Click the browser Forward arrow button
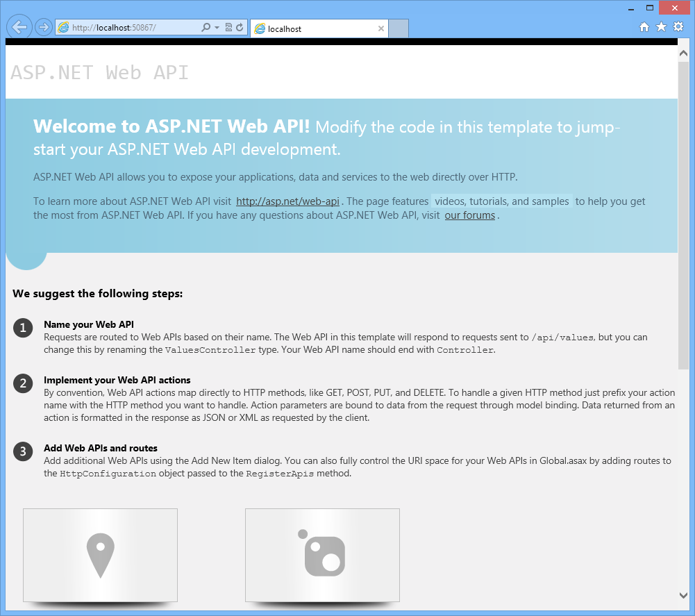Viewport: 695px width, 616px height. pyautogui.click(x=43, y=28)
